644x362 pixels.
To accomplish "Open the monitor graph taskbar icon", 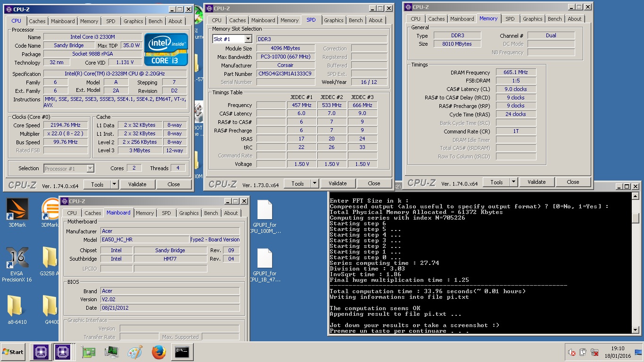I will click(x=111, y=352).
